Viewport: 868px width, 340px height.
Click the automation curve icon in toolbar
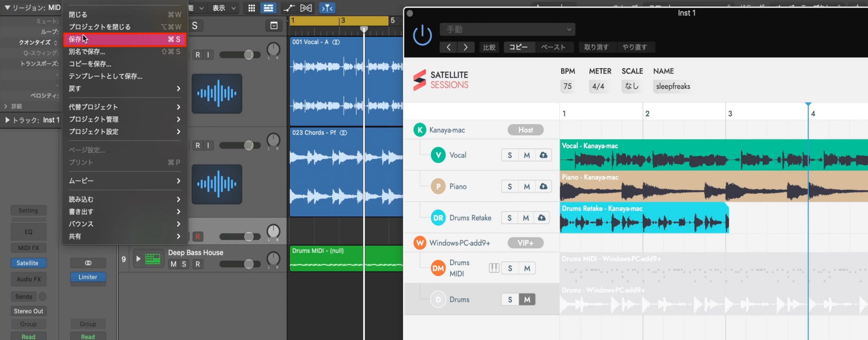pyautogui.click(x=289, y=8)
